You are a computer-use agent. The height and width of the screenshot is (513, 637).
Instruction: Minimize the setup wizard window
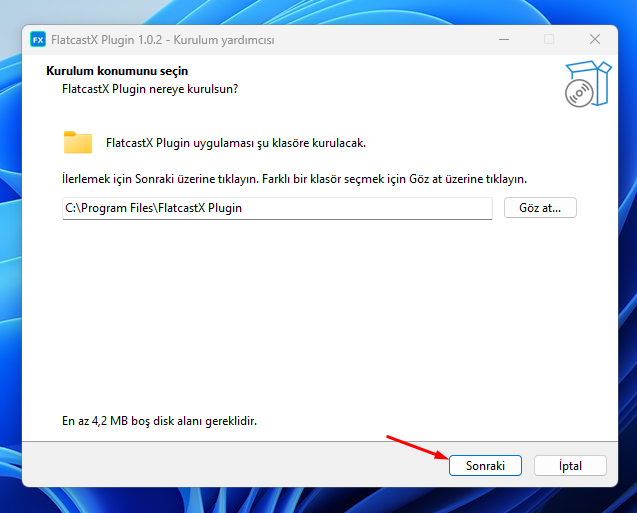click(x=504, y=39)
